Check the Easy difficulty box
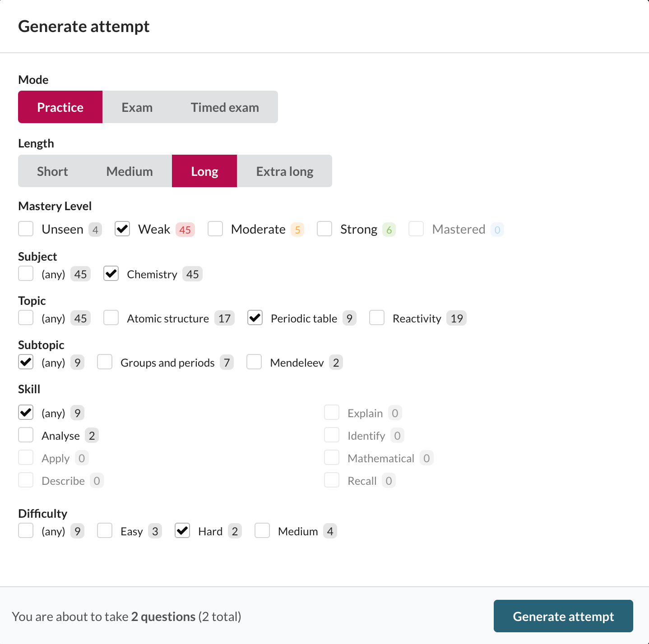The width and height of the screenshot is (649, 644). (105, 531)
